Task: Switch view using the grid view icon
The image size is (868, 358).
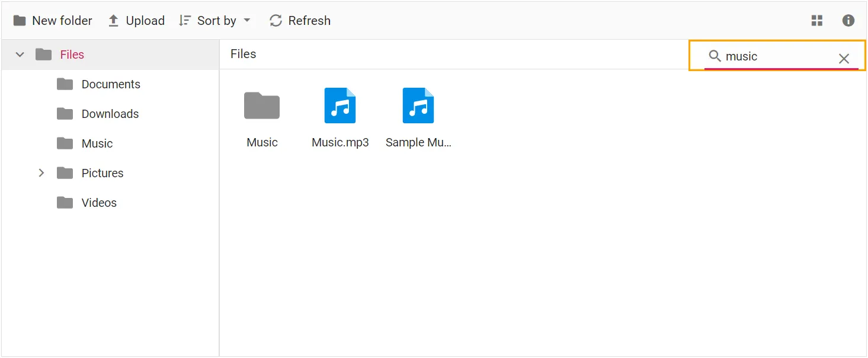Action: point(817,21)
